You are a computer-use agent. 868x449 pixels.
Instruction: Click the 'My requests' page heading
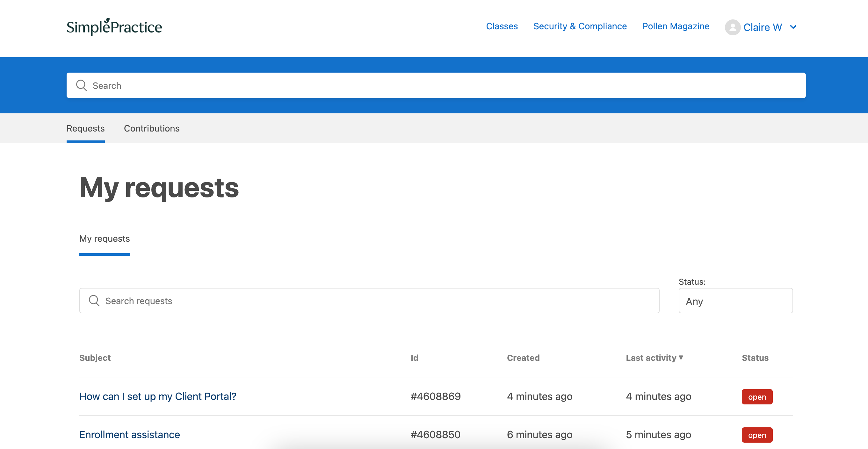point(159,188)
